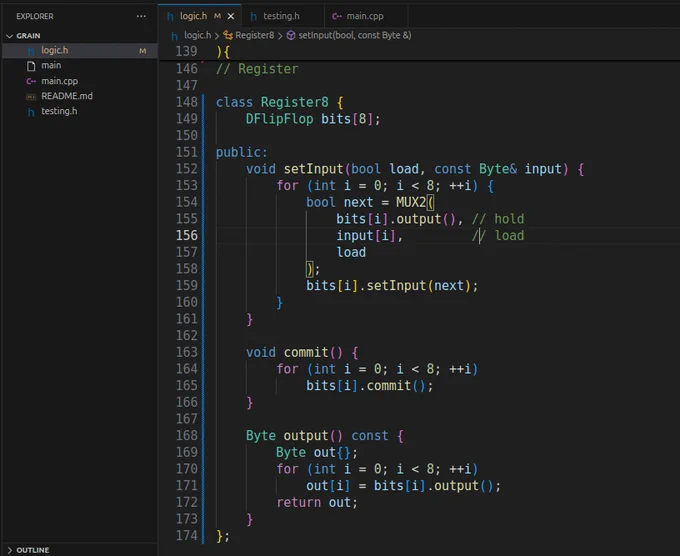Click the C++ icon on main.cpp tab
The width and height of the screenshot is (680, 556).
(x=337, y=16)
